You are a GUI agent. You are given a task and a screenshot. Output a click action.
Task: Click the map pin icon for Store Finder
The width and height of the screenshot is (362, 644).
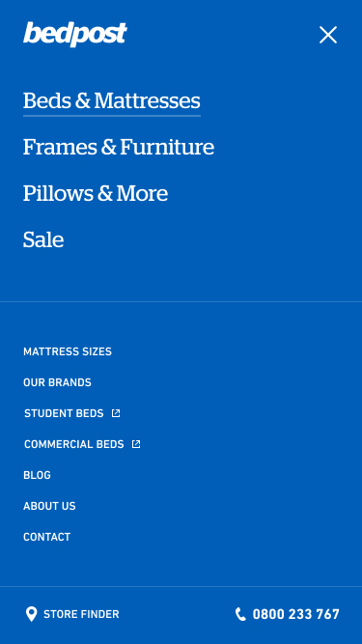(x=31, y=614)
